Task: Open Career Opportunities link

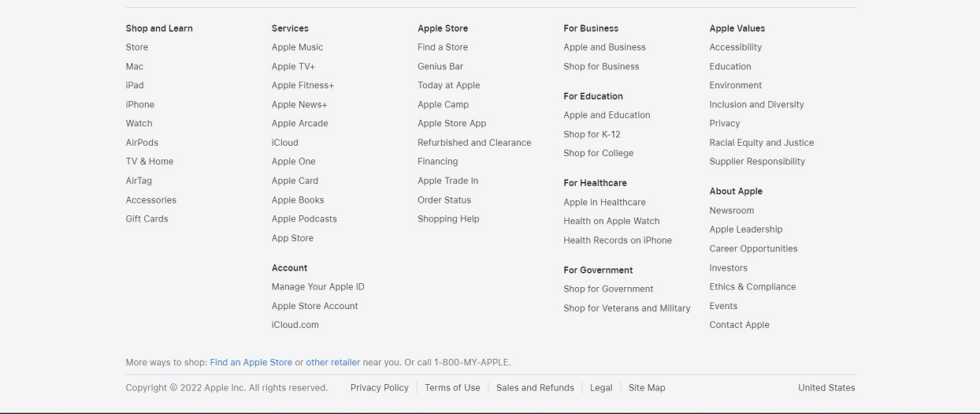Action: click(x=753, y=248)
